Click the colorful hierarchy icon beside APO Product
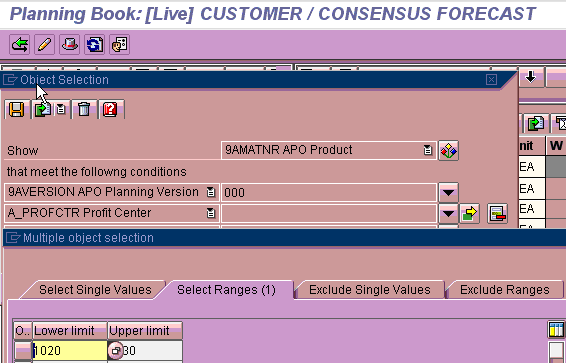This screenshot has height=363, width=566. (x=448, y=150)
